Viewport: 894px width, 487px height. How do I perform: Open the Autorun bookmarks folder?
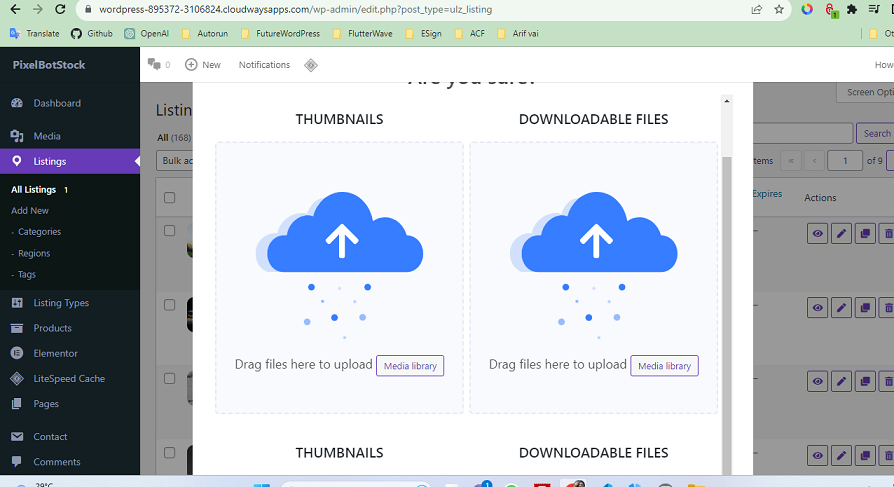pos(205,34)
